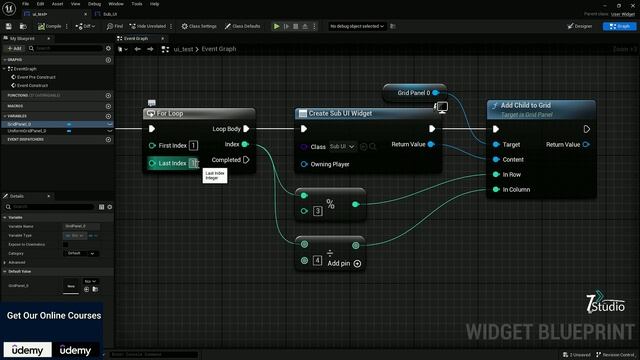640x360 pixels.
Task: Select the UniformGridPanel_0 variable
Action: coord(27,131)
